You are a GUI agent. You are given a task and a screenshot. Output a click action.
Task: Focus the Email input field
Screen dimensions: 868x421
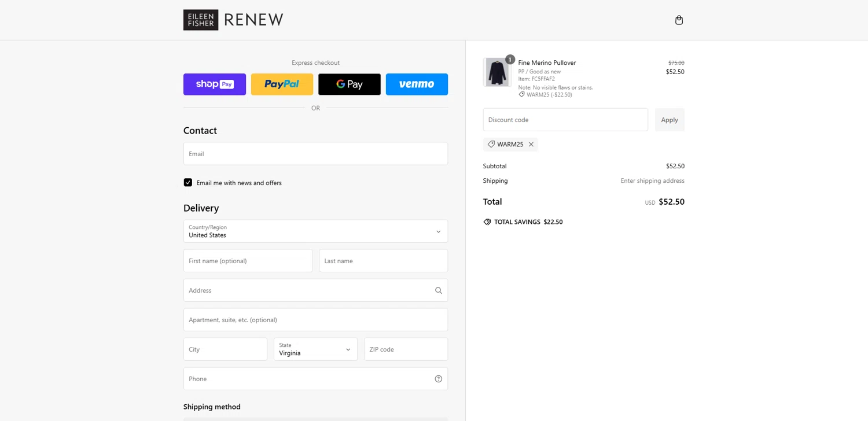tap(315, 154)
